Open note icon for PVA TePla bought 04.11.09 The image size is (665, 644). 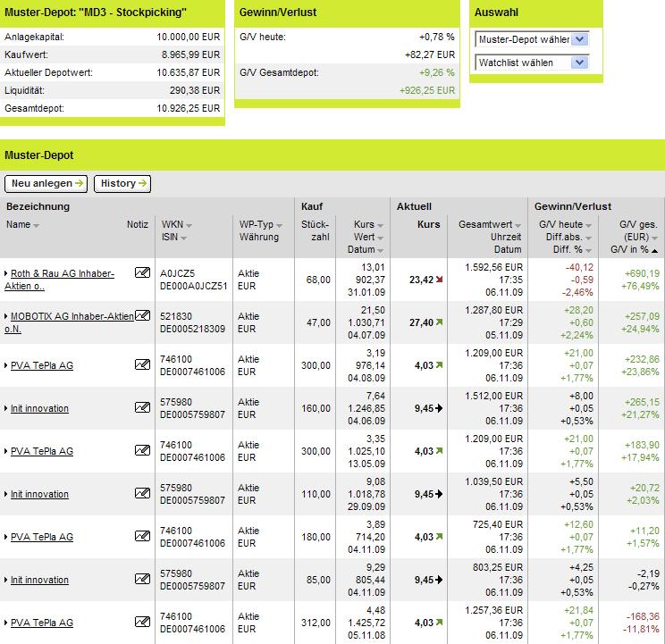coord(142,536)
